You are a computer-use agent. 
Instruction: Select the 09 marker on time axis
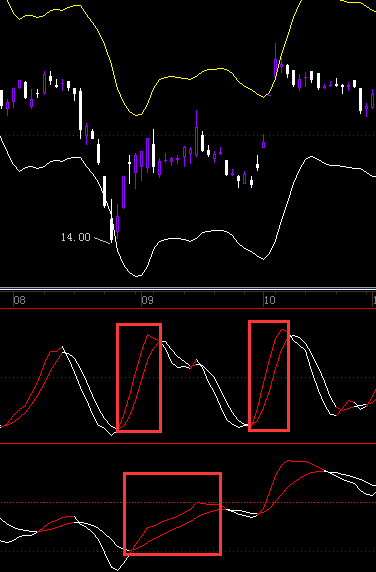click(147, 300)
